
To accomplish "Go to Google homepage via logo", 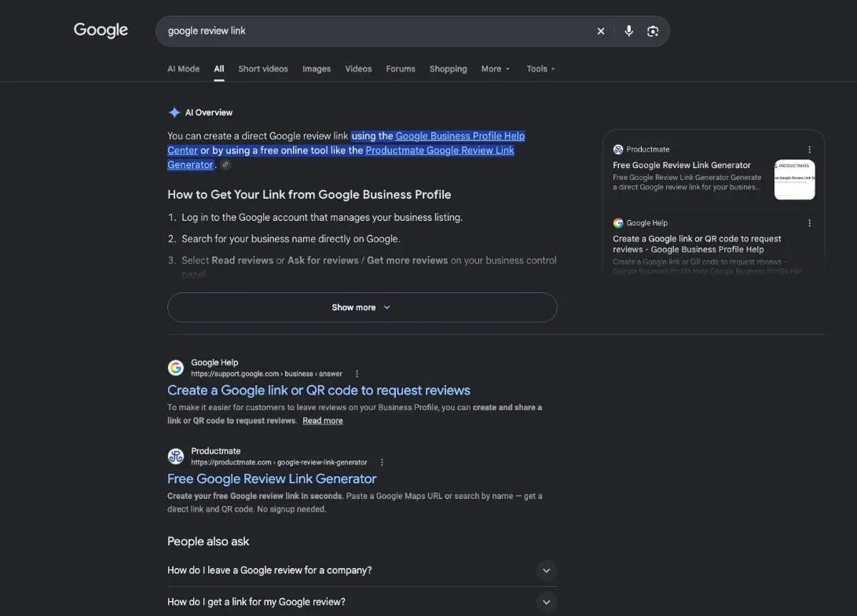I will tap(101, 30).
